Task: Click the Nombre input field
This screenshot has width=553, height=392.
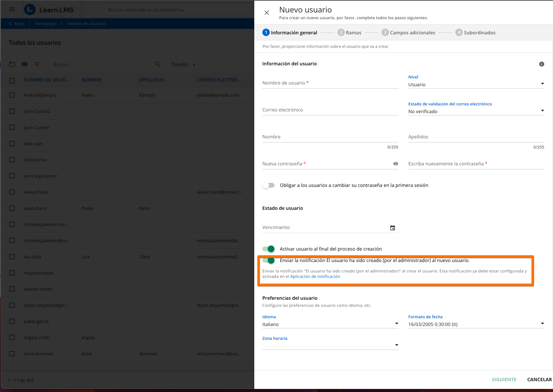Action: 330,137
